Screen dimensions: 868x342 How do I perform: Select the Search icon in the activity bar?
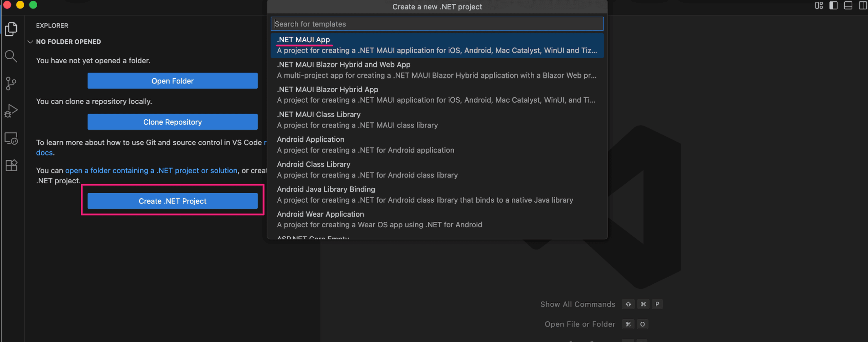pos(11,56)
